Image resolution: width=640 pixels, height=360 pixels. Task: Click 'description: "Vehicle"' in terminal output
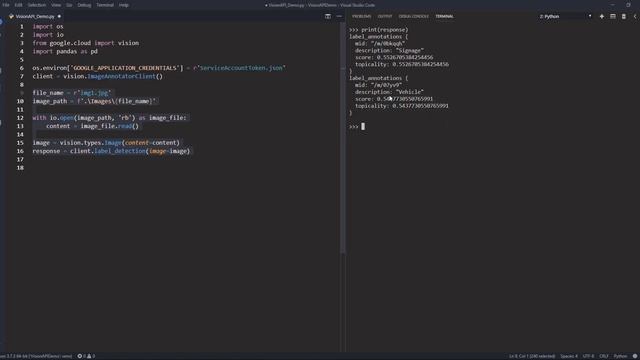tap(389, 92)
